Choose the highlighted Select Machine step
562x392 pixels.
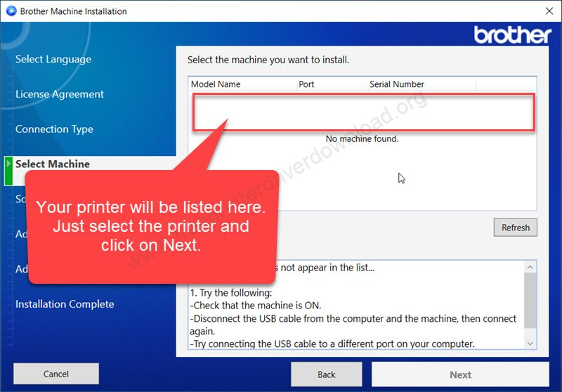53,164
